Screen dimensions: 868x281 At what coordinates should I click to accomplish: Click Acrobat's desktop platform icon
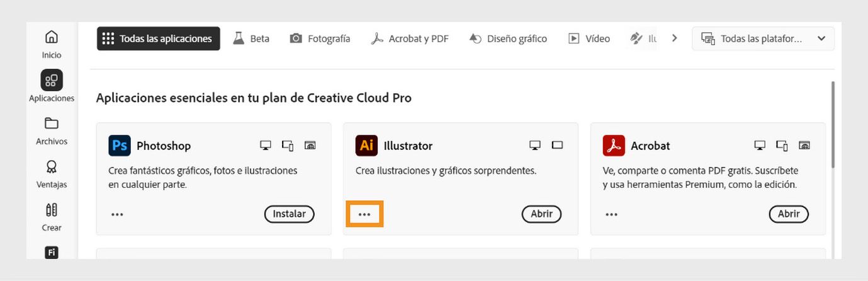[760, 146]
